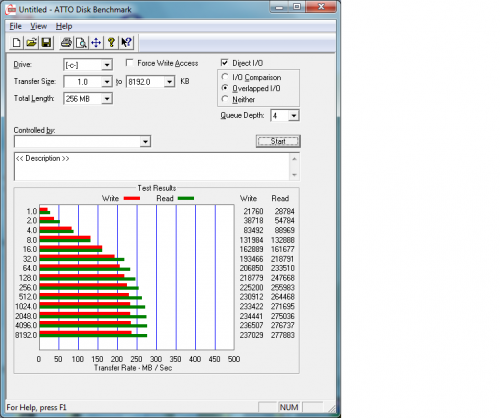Click the write value 131984
This screenshot has height=418, width=500.
251,240
